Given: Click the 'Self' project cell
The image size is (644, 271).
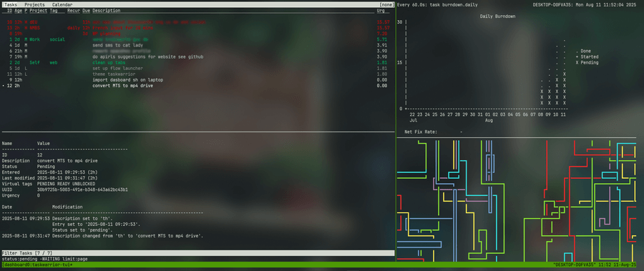Looking at the screenshot, I should point(34,62).
